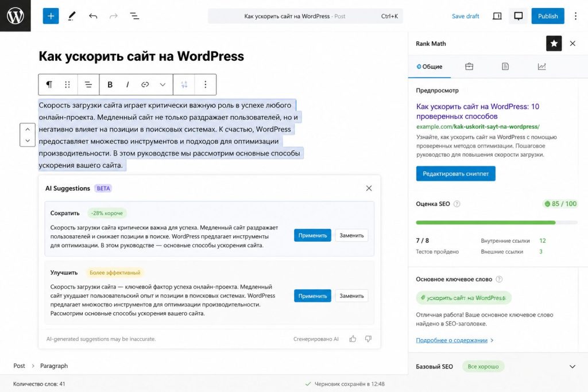The image size is (588, 392).
Task: Click the WordPress logo to exit the editor
Action: point(16,15)
